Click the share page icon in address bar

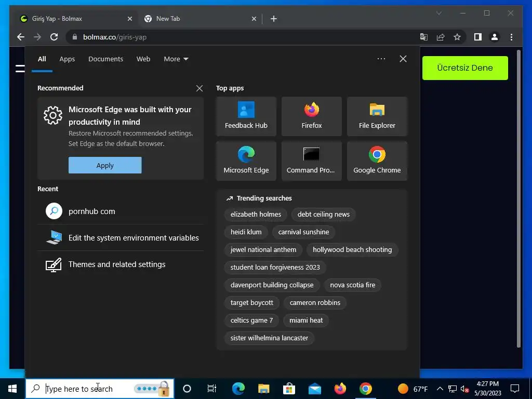tap(441, 37)
